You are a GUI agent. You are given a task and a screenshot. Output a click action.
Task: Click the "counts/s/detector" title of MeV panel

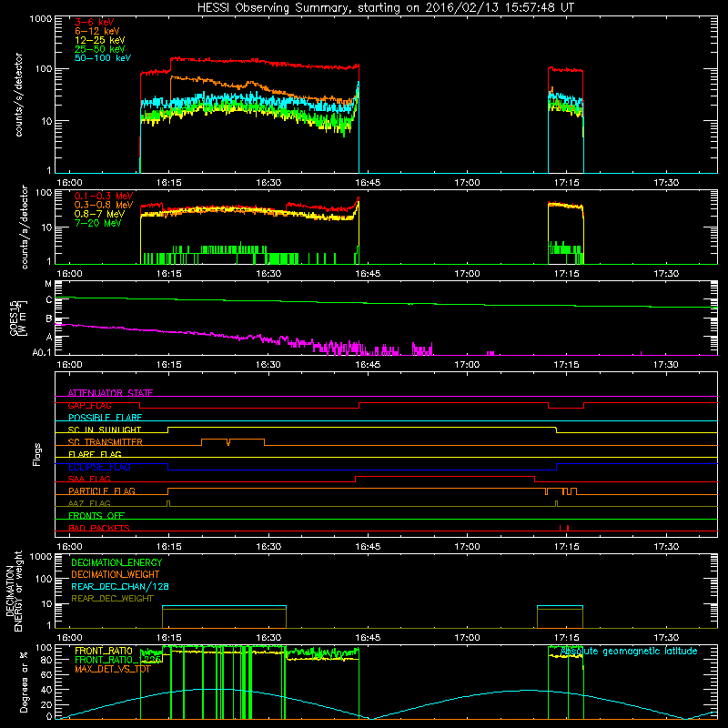(24, 227)
